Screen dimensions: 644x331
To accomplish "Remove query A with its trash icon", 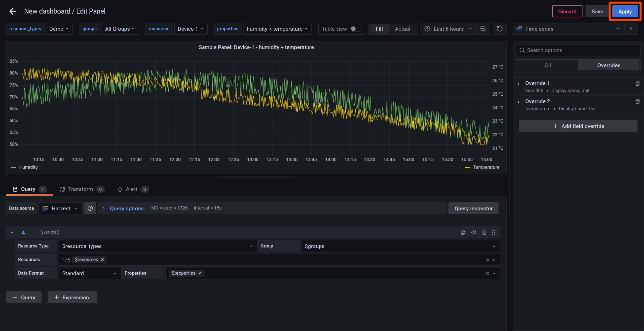I will 484,232.
